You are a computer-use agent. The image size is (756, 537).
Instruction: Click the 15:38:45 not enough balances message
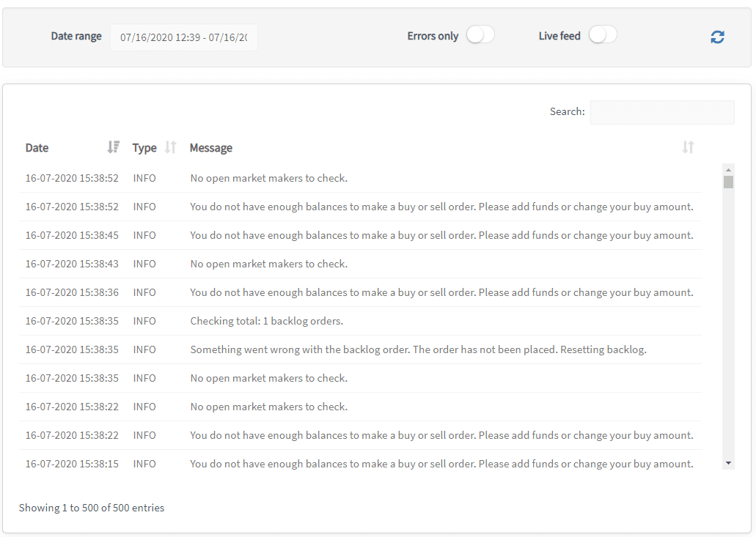(x=441, y=235)
